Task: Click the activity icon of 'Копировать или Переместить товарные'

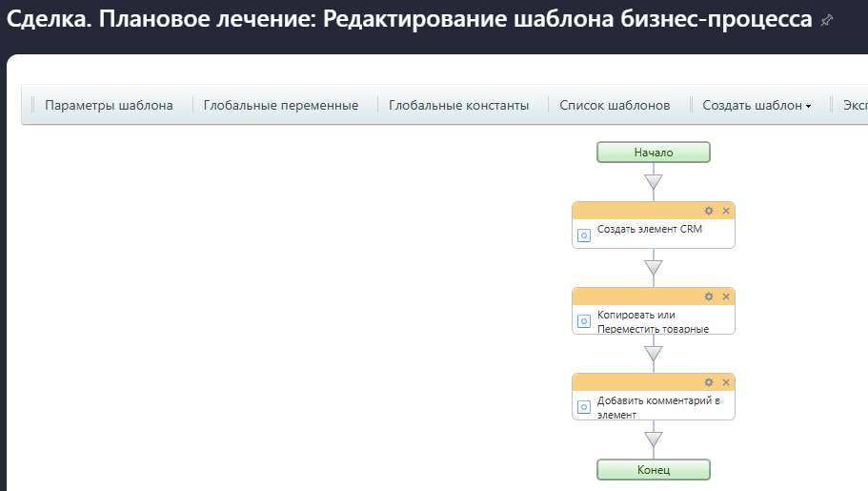Action: tap(585, 320)
